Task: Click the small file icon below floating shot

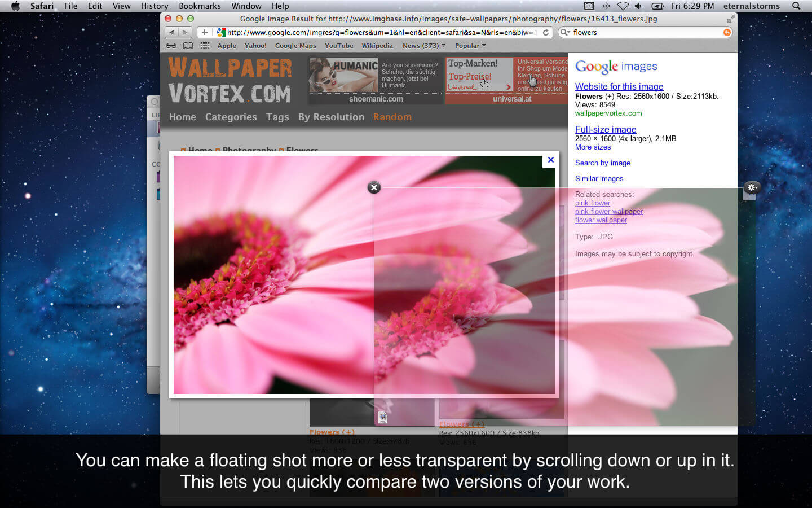Action: 383,418
